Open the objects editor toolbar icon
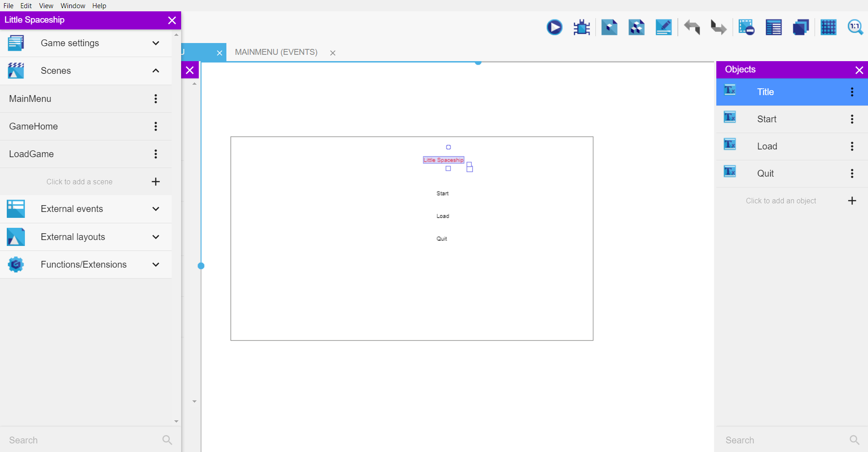This screenshot has height=452, width=868. point(609,28)
